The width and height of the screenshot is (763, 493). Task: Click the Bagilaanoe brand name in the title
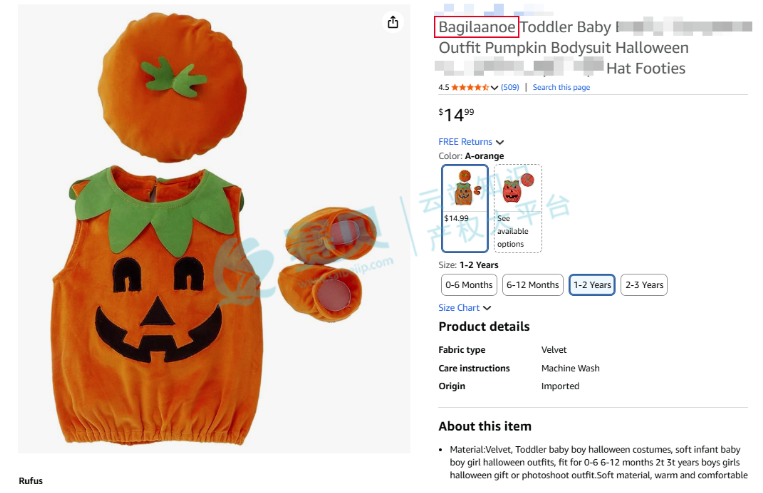coord(477,27)
